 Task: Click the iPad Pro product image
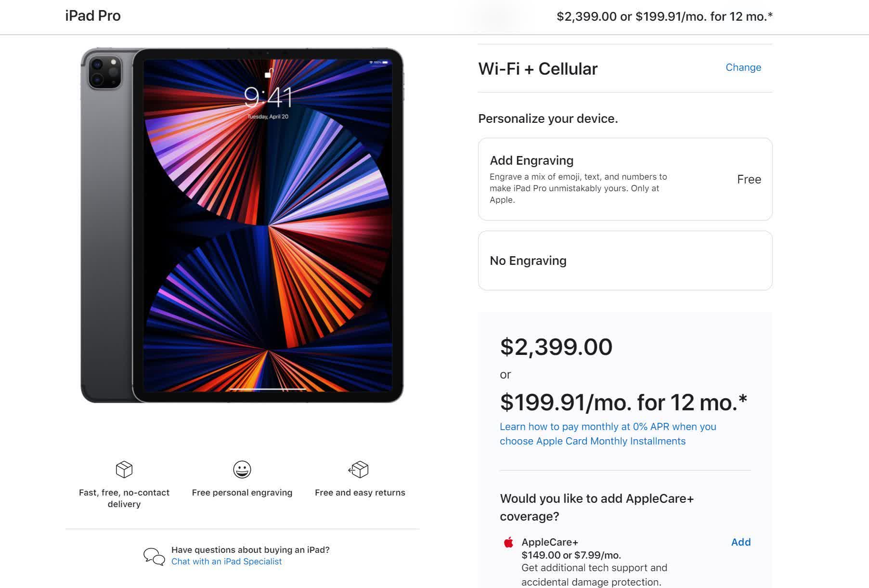click(242, 225)
